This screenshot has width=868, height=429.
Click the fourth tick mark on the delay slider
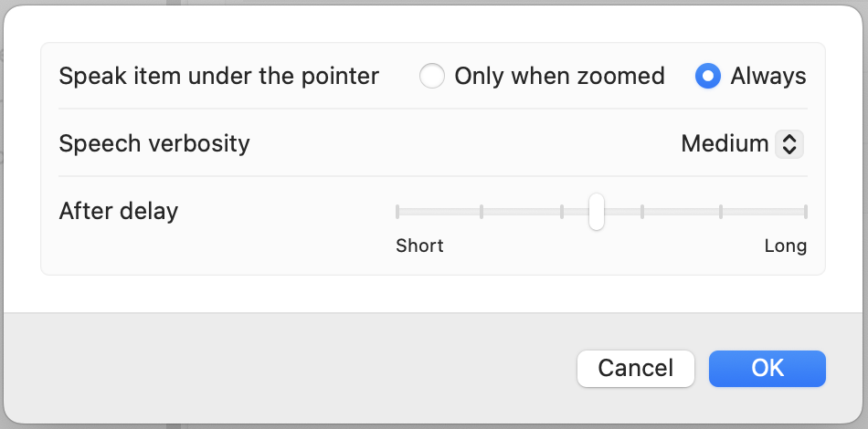(642, 212)
